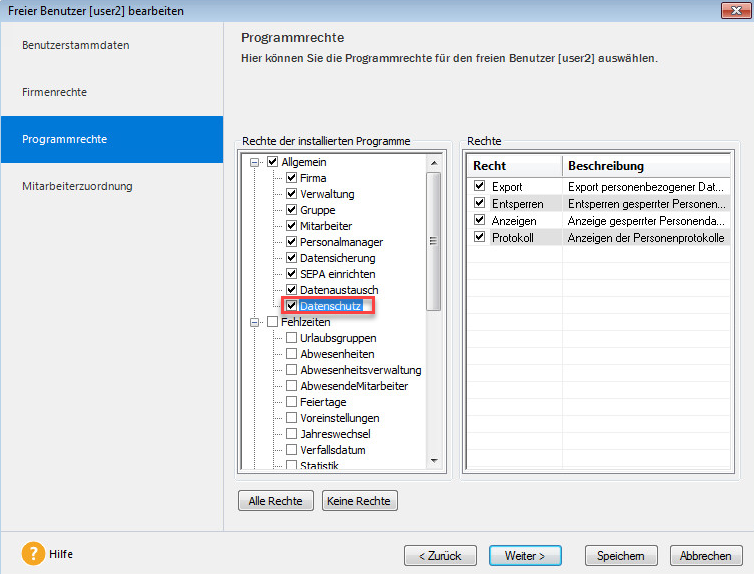754x574 pixels.
Task: Enable the Urlaubsgruppen checkbox
Action: coord(292,338)
